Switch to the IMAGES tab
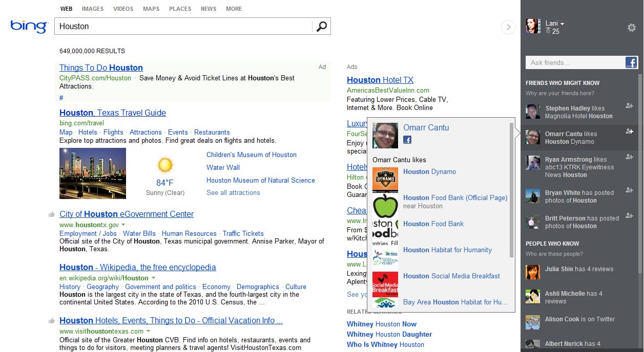The image size is (644, 352). click(x=93, y=9)
